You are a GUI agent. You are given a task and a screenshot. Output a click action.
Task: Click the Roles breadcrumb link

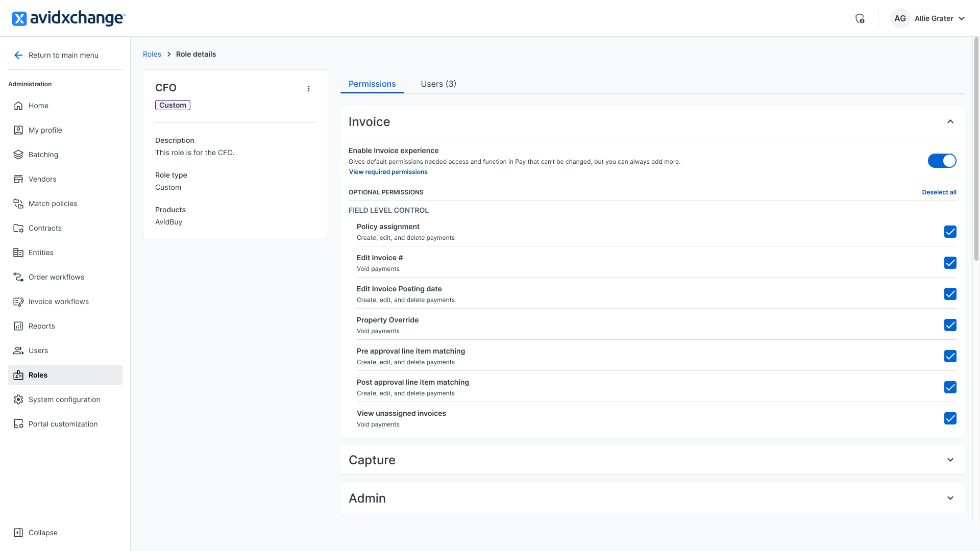click(152, 54)
